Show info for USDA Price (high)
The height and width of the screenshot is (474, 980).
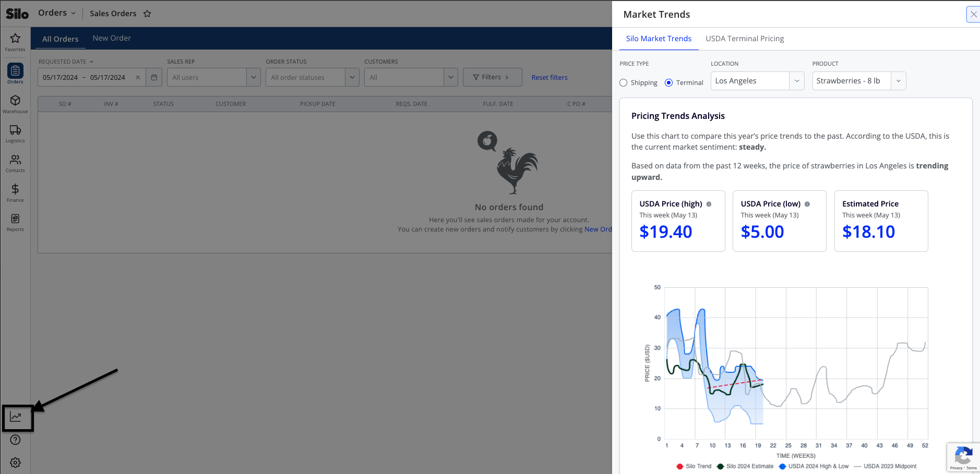click(709, 204)
